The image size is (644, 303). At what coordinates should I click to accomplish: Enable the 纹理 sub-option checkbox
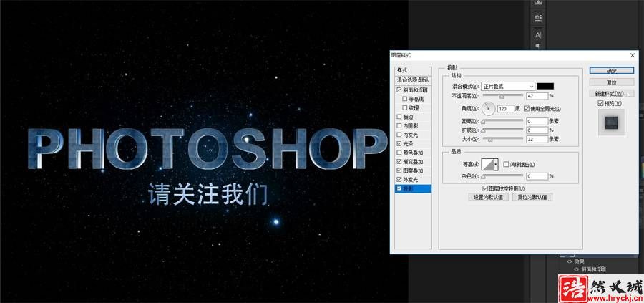pyautogui.click(x=405, y=107)
